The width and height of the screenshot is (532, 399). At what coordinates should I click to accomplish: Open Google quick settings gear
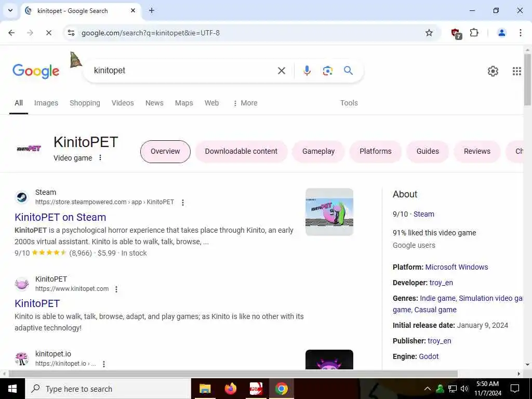coord(493,71)
